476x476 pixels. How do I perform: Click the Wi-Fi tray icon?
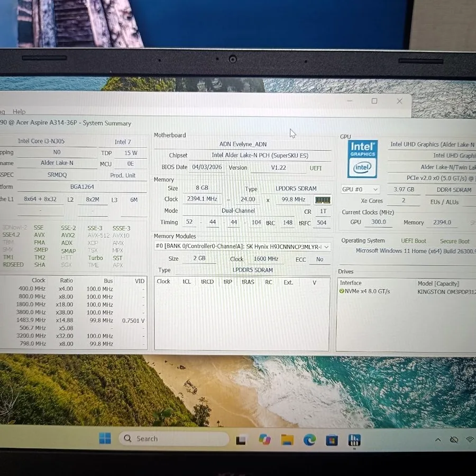[470, 440]
